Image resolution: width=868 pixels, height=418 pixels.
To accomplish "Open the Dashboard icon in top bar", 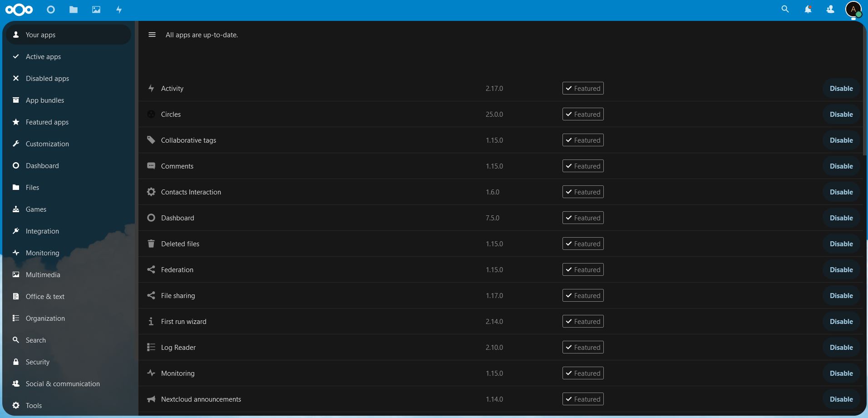I will click(x=51, y=10).
